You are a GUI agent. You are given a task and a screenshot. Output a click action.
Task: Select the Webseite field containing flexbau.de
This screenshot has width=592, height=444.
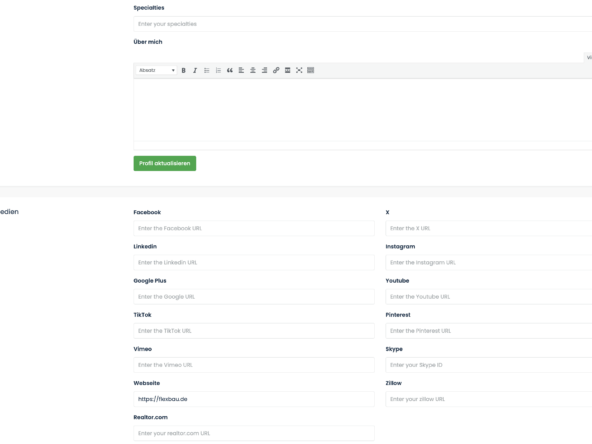pyautogui.click(x=254, y=399)
